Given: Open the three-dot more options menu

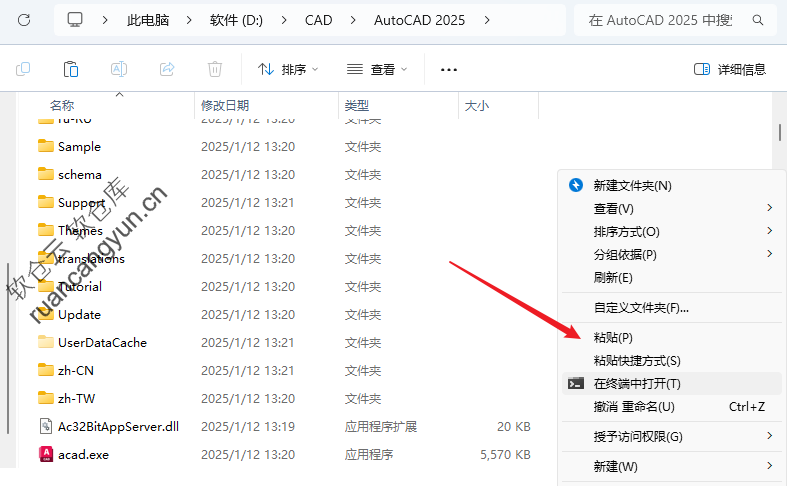Looking at the screenshot, I should point(449,70).
